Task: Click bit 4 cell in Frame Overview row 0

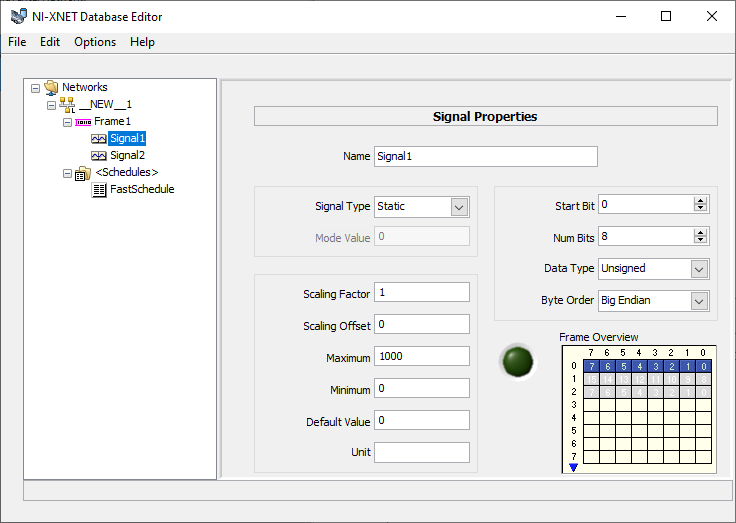Action: click(639, 366)
